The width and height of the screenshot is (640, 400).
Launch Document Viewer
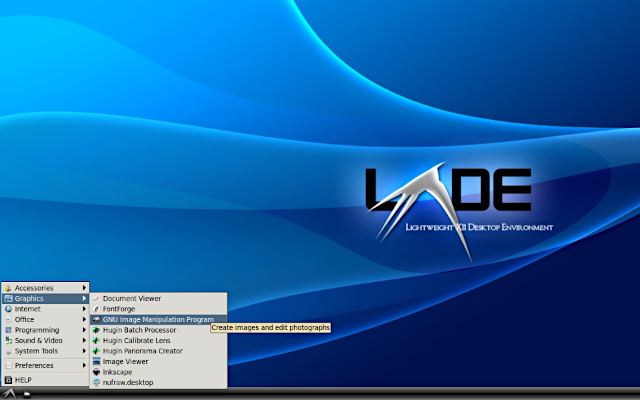click(158, 299)
